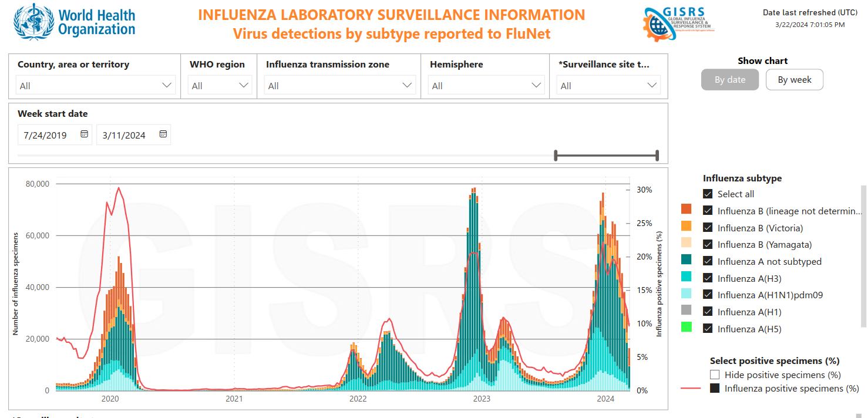Viewport: 868px width, 418px height.
Task: Click the 2021 x-axis label
Action: [x=234, y=399]
